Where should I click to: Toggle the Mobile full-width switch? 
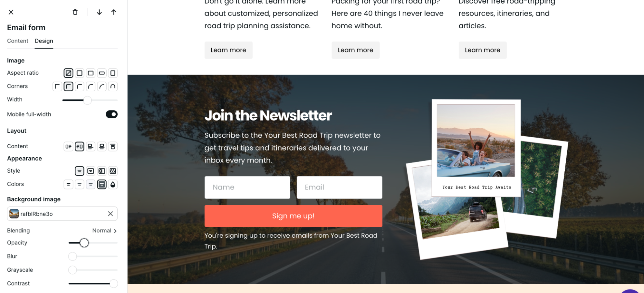click(x=111, y=114)
